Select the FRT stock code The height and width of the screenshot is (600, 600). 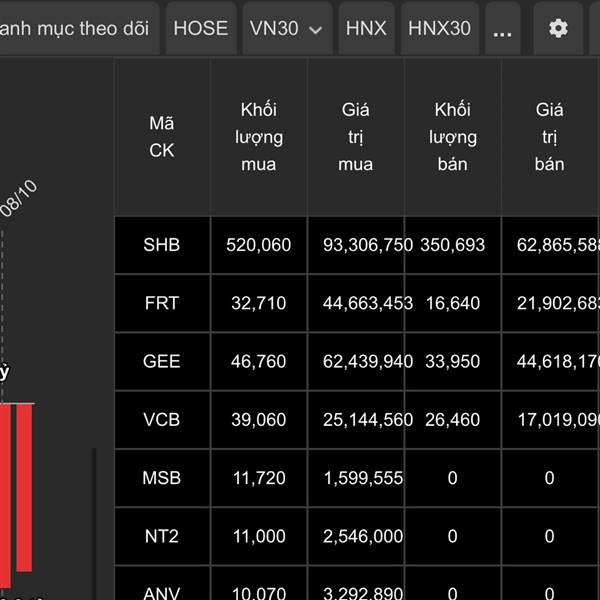162,303
